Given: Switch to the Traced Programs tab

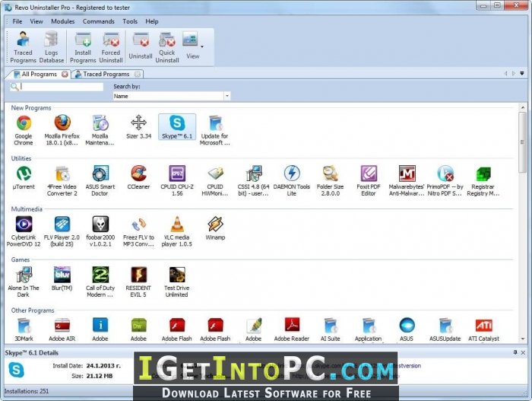Looking at the screenshot, I should pyautogui.click(x=106, y=74).
